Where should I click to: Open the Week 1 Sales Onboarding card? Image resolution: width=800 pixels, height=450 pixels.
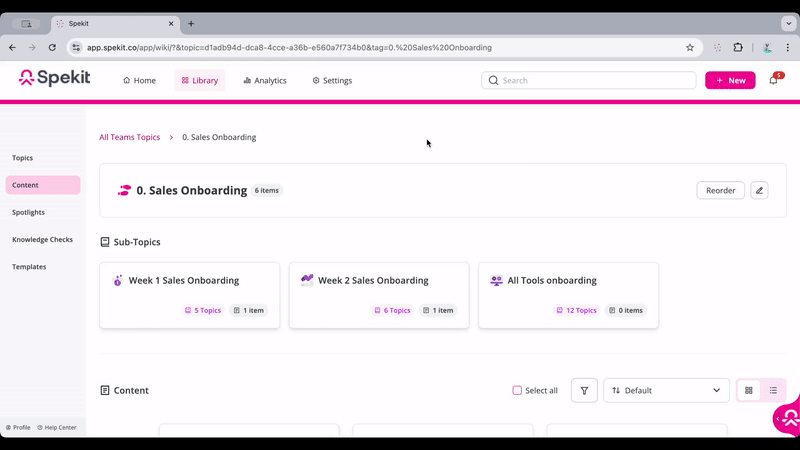point(190,295)
